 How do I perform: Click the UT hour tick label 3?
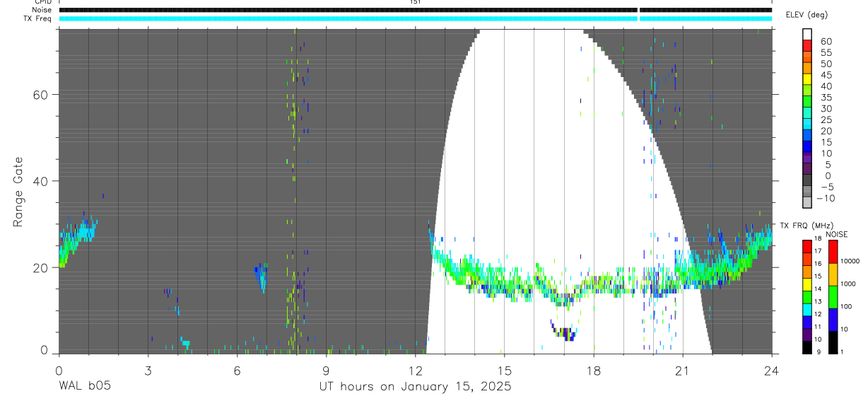(x=148, y=370)
